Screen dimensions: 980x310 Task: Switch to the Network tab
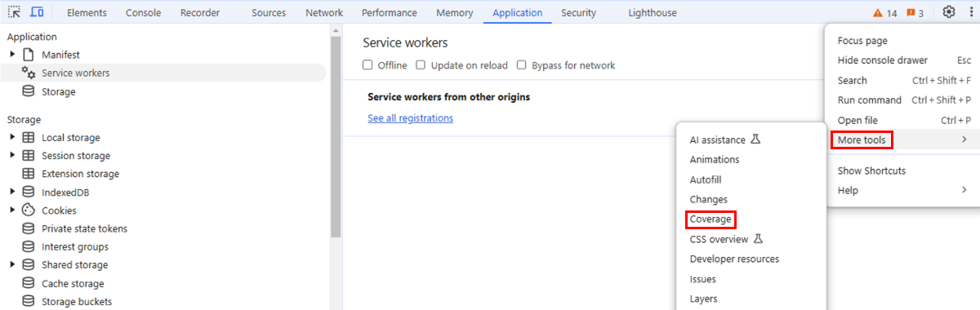[x=324, y=13]
